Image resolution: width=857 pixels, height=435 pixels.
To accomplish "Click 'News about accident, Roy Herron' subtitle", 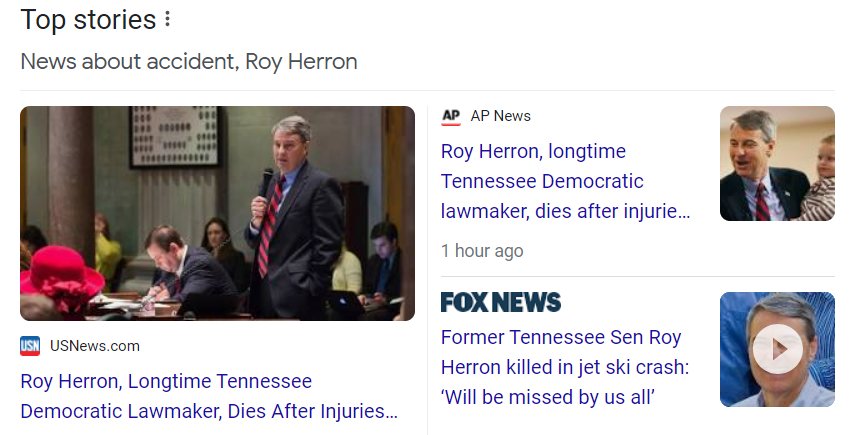I will point(189,62).
